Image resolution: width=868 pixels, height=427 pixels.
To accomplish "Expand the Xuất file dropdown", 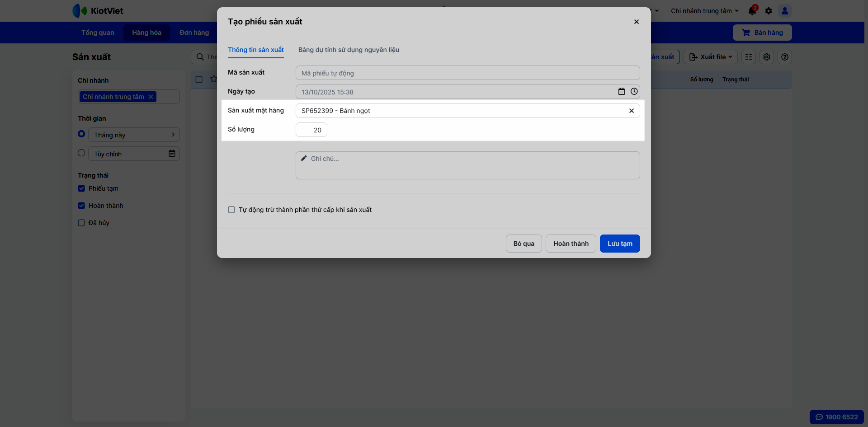I will click(x=711, y=57).
